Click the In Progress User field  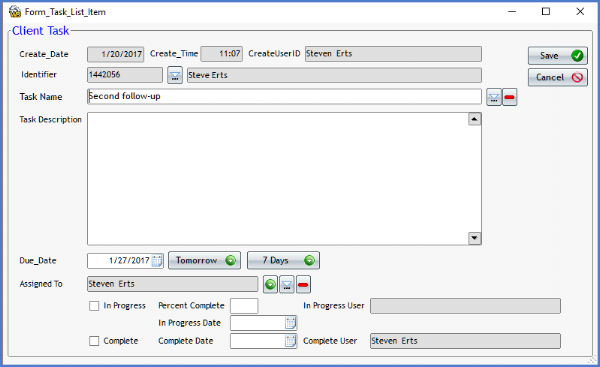(x=465, y=306)
